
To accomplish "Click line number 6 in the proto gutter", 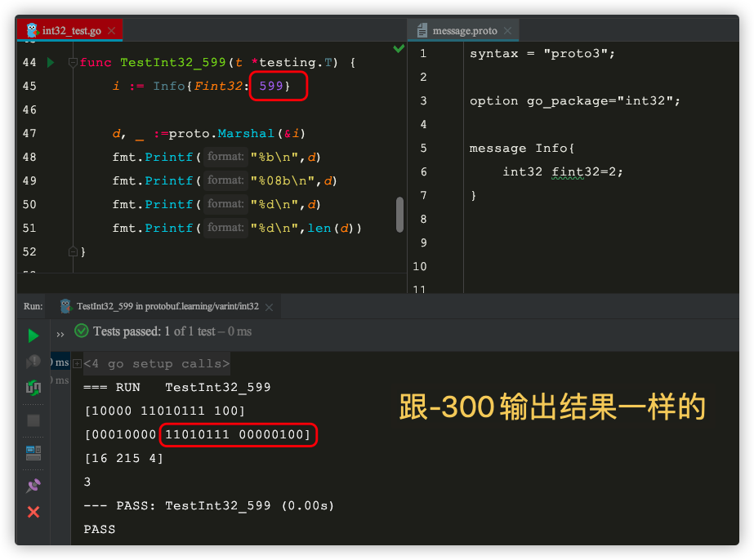I will (423, 172).
